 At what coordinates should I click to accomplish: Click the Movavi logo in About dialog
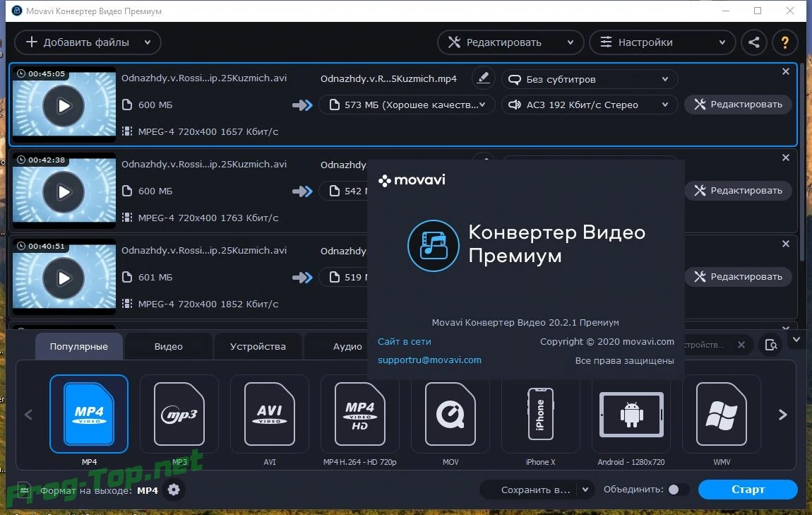pos(412,180)
